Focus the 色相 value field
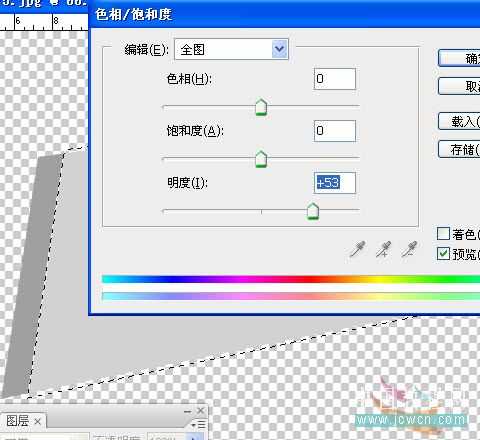 [x=335, y=79]
